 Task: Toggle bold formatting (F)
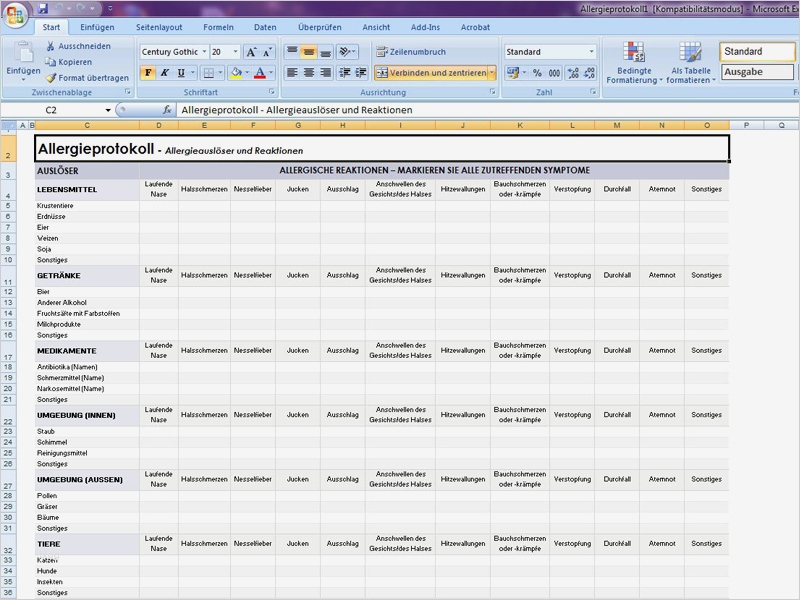(148, 72)
